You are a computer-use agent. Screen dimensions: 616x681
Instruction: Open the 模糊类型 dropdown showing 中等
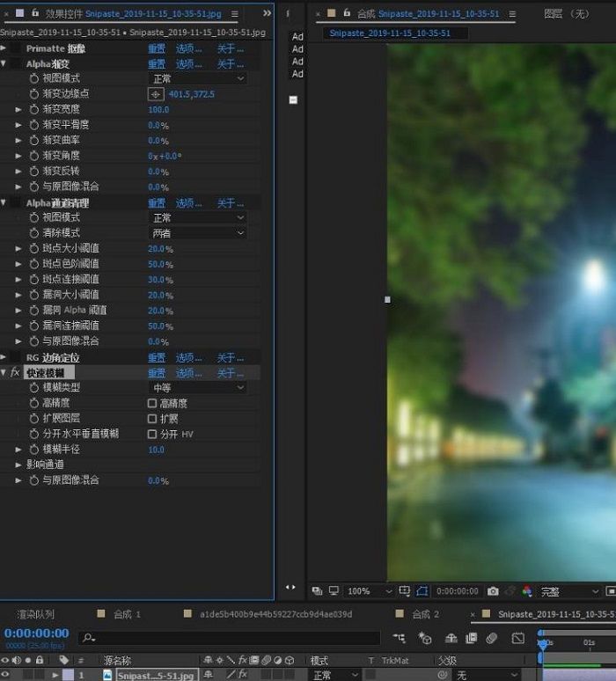tap(198, 388)
